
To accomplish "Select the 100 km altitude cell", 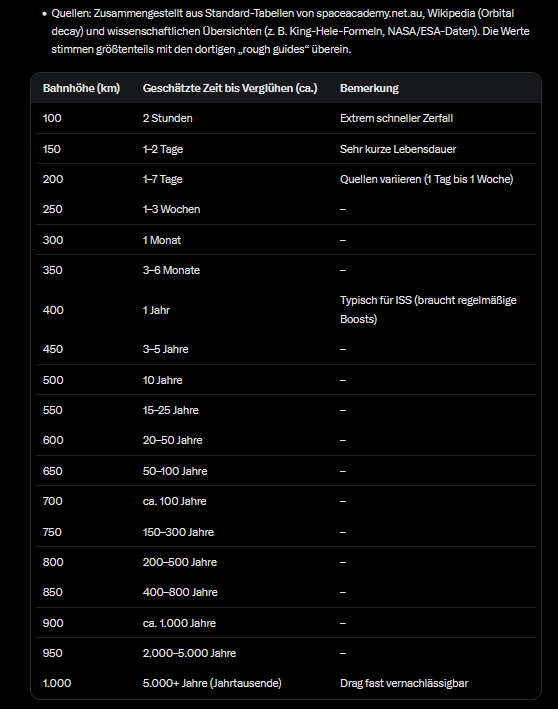I will 52,118.
